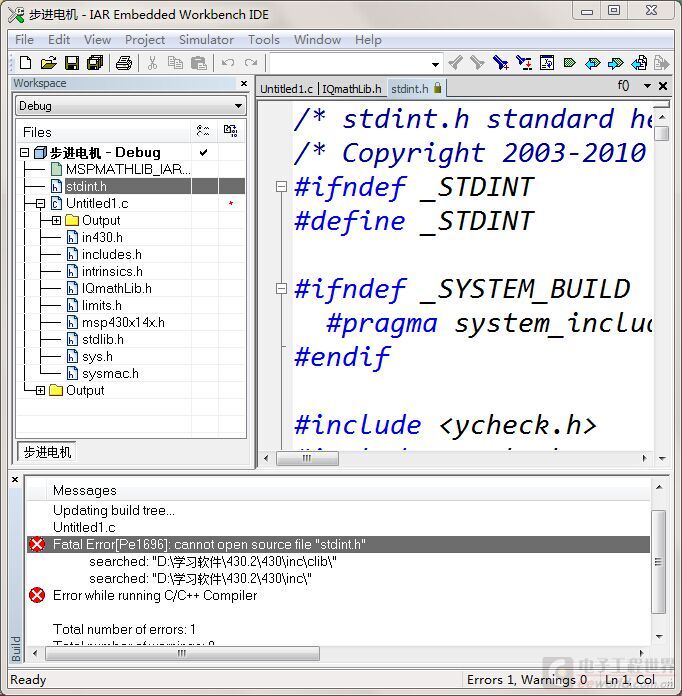Screen dimensions: 682x696
Task: Print the document with printer icon
Action: point(124,63)
